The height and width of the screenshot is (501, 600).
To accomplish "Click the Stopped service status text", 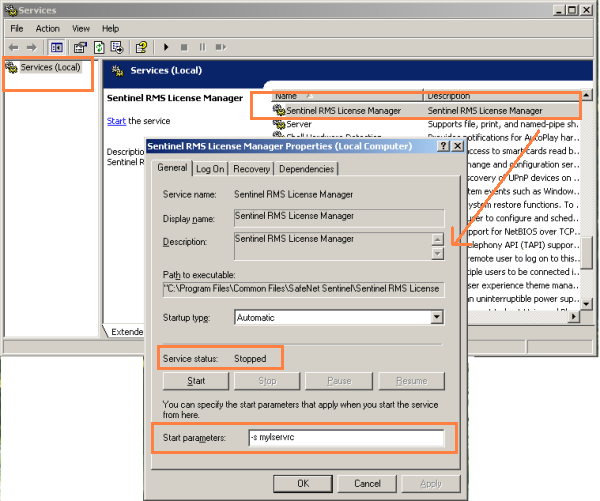I will click(250, 359).
